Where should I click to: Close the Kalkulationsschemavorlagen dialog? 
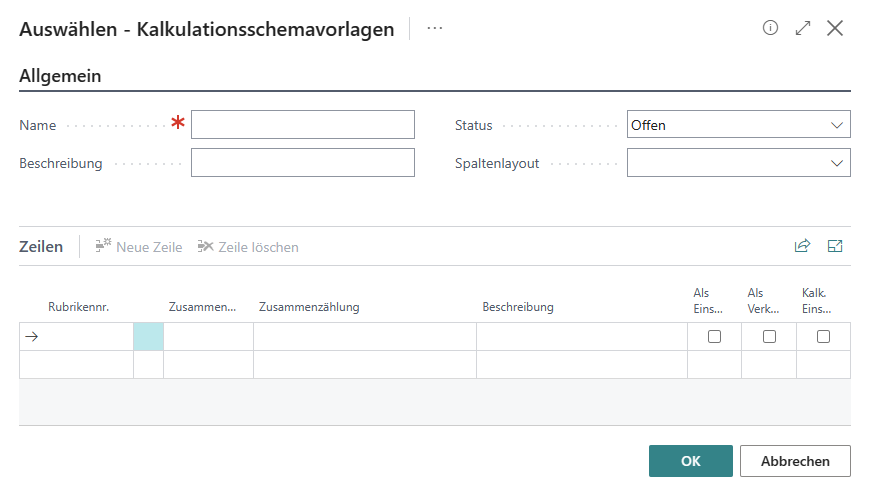tap(835, 28)
